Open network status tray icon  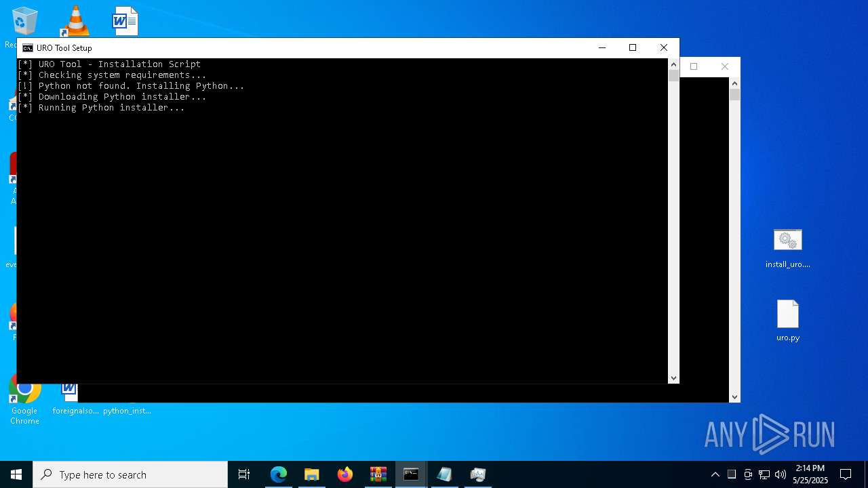click(x=764, y=474)
